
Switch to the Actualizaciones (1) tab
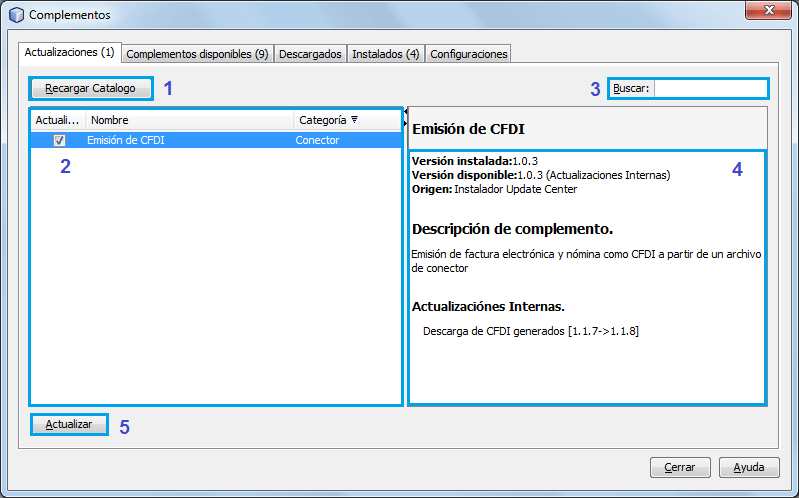coord(70,52)
